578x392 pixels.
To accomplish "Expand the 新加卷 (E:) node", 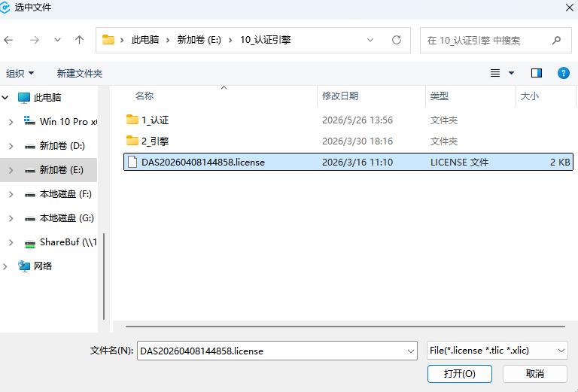I will tap(11, 170).
